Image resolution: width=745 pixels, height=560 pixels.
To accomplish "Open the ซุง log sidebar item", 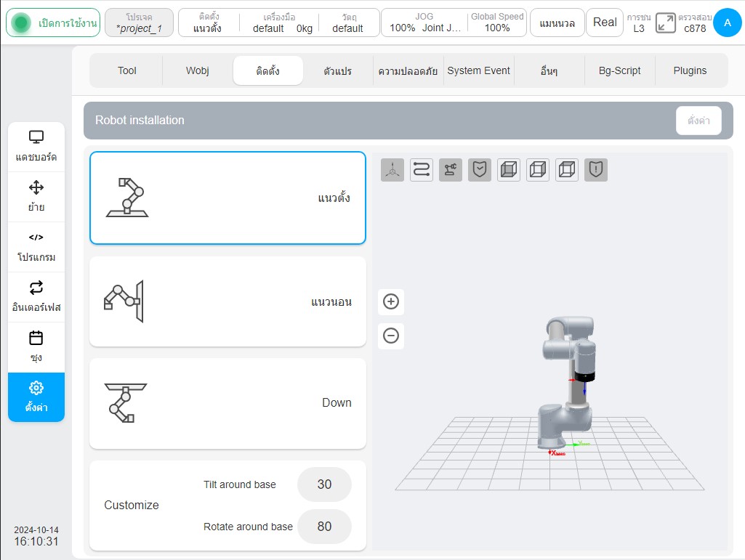I will tap(36, 347).
